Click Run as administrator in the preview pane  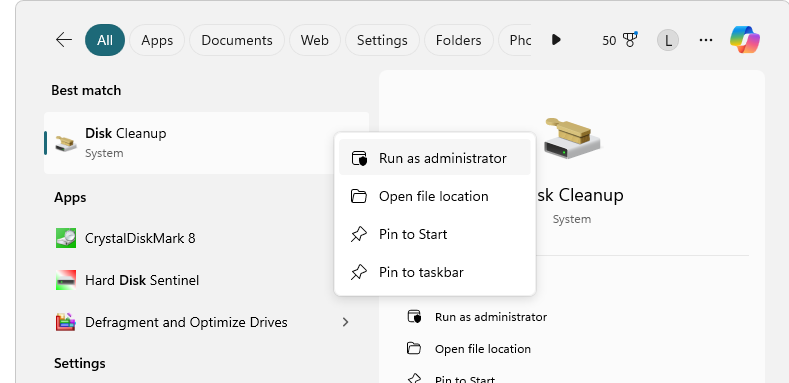click(491, 317)
